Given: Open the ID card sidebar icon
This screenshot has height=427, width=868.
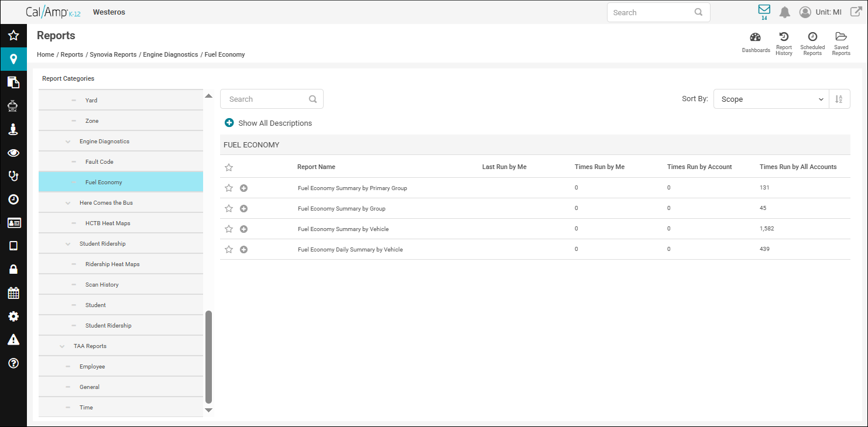Looking at the screenshot, I should 13,223.
